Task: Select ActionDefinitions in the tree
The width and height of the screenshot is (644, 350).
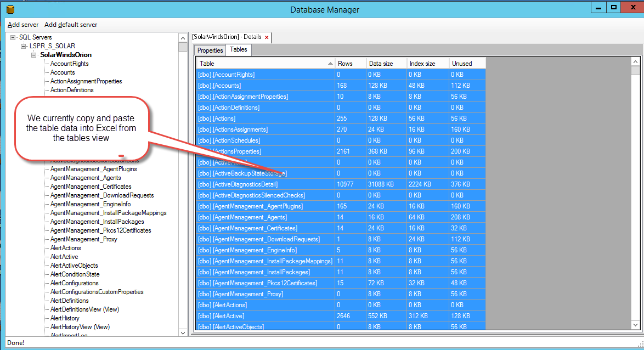Action: [x=72, y=90]
